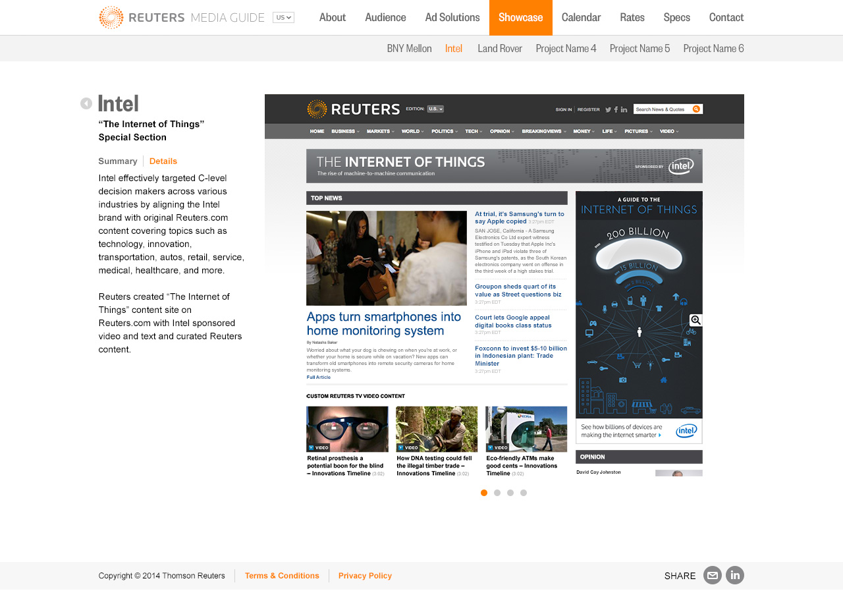843x616 pixels.
Task: Share page via email icon
Action: click(x=713, y=575)
